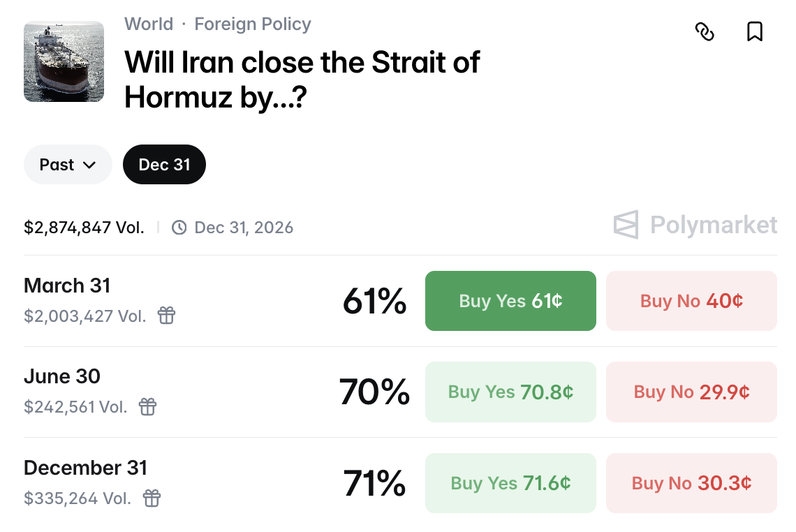Click the gift icon beside March 31 volume

click(166, 316)
